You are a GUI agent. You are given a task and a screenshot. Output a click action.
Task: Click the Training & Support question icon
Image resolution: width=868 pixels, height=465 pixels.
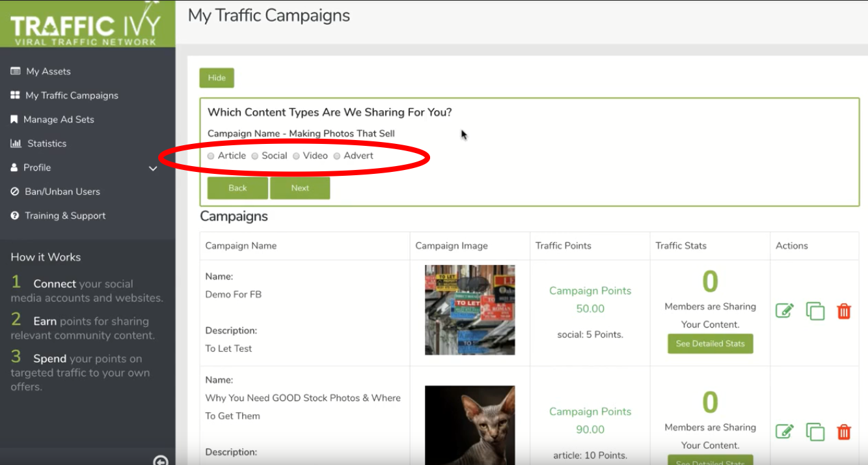15,216
